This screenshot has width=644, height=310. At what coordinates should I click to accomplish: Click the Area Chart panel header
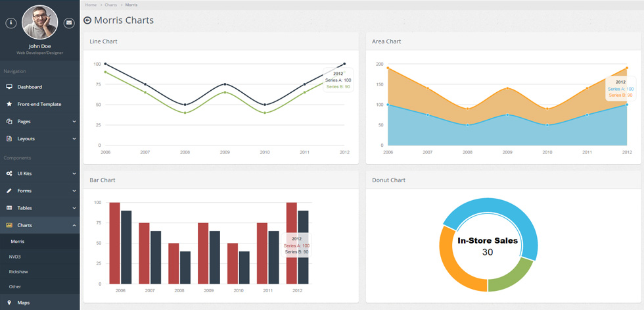click(x=503, y=41)
